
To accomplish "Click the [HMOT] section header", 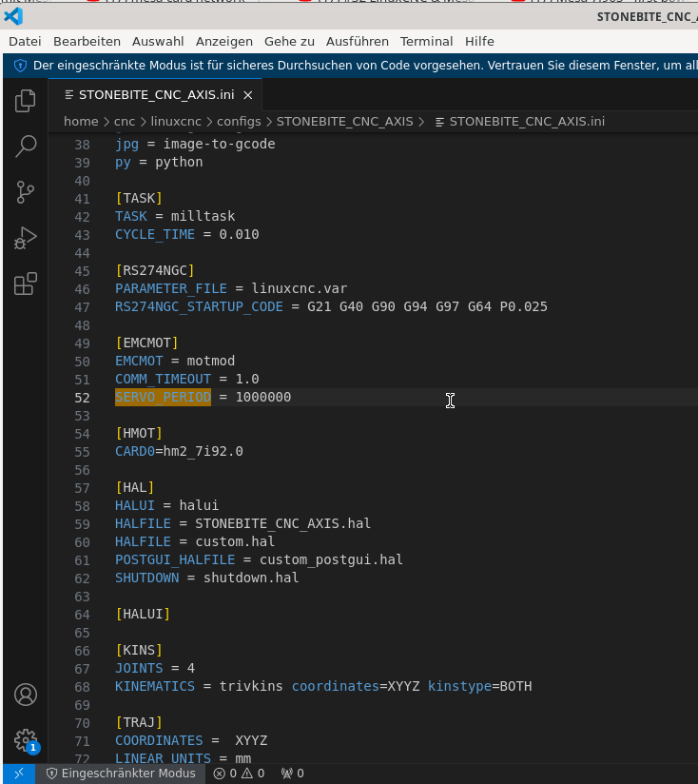I will (139, 433).
